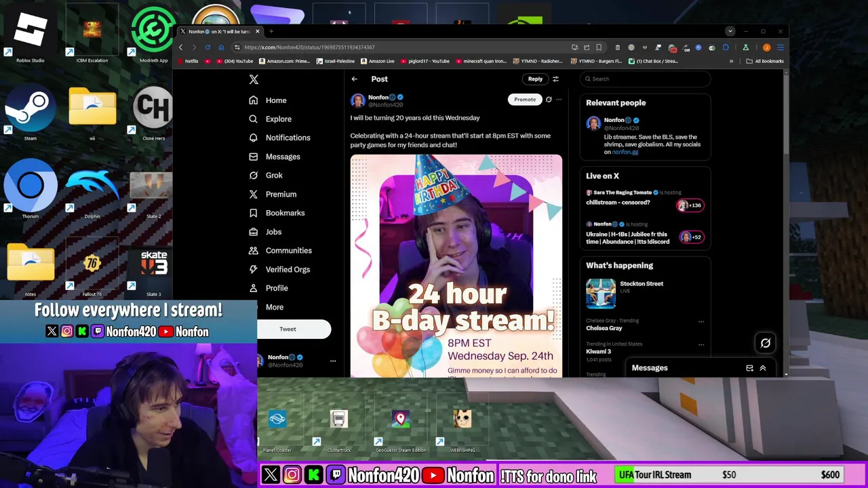Image resolution: width=868 pixels, height=488 pixels.
Task: Bookmark this page star icon
Action: click(599, 47)
